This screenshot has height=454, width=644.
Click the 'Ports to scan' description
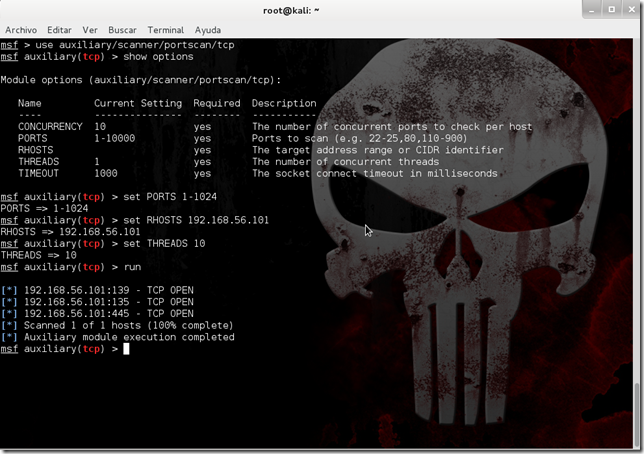[359, 138]
